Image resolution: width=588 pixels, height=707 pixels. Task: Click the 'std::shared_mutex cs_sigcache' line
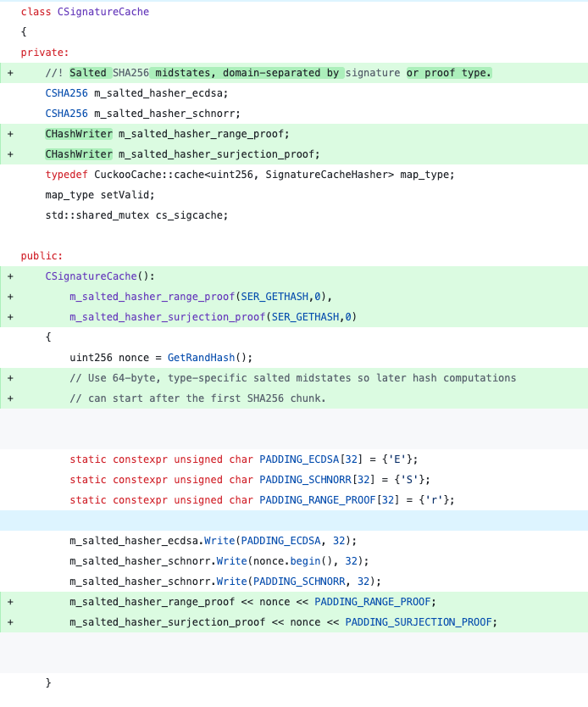click(136, 215)
